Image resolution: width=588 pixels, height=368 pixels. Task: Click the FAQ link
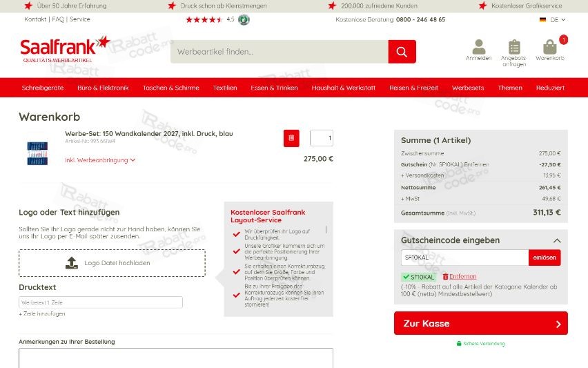[x=58, y=19]
